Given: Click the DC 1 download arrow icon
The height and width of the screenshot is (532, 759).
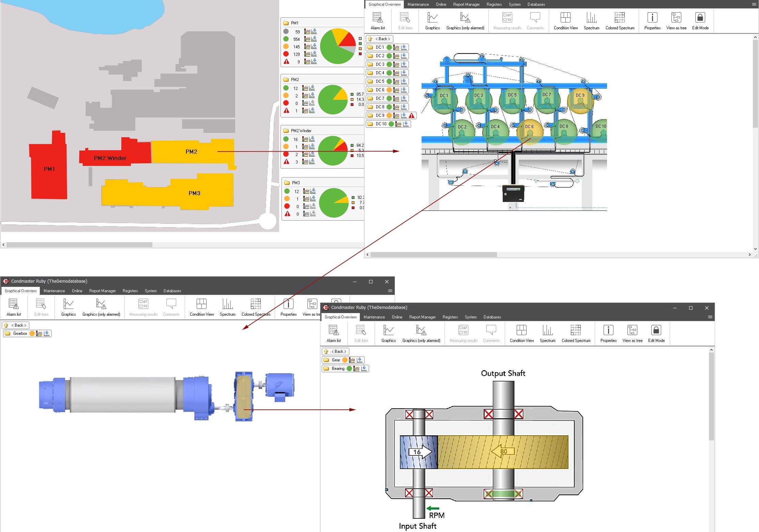Looking at the screenshot, I should pos(404,47).
